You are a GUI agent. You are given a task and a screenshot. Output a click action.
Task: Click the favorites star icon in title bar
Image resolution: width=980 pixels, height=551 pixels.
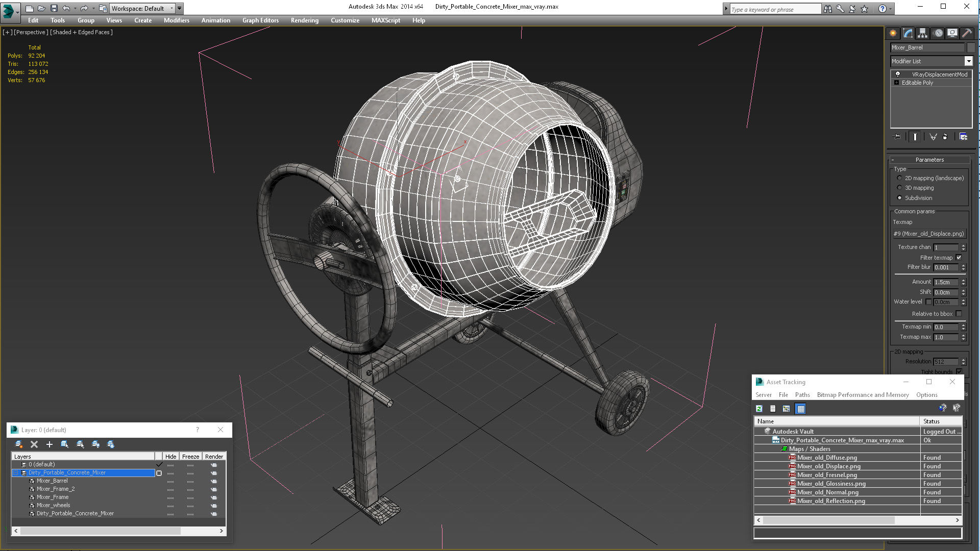(x=864, y=9)
